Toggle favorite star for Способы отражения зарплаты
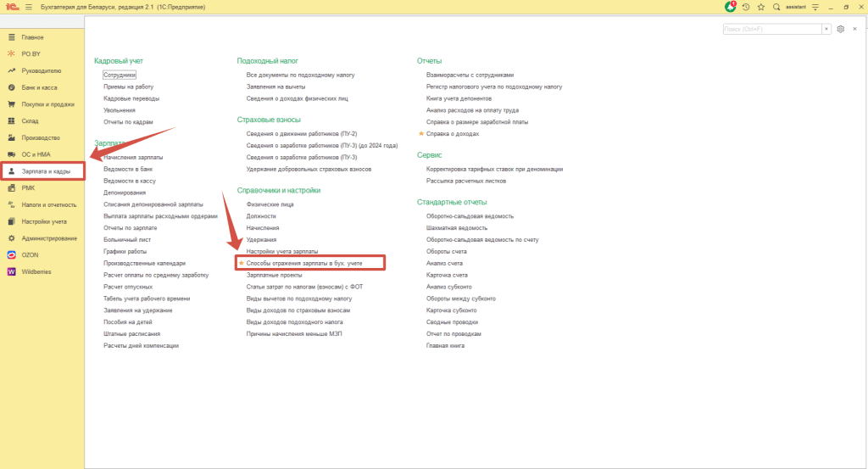 (241, 263)
